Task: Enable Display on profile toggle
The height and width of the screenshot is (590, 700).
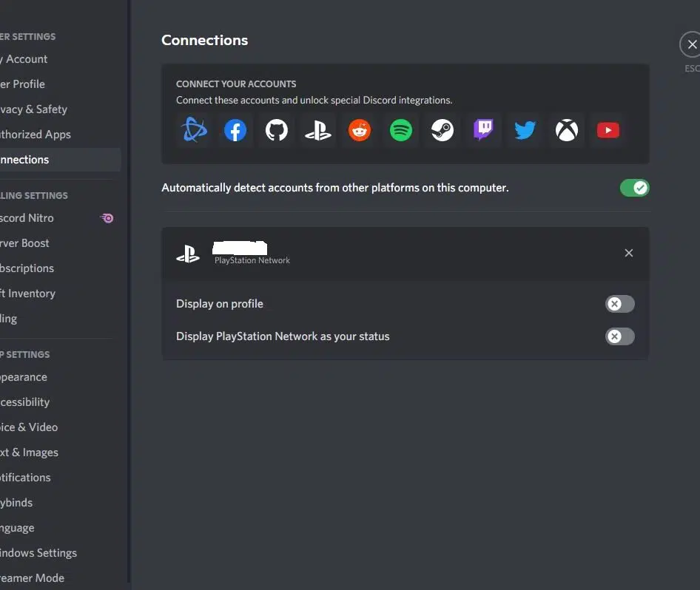Action: [x=619, y=304]
